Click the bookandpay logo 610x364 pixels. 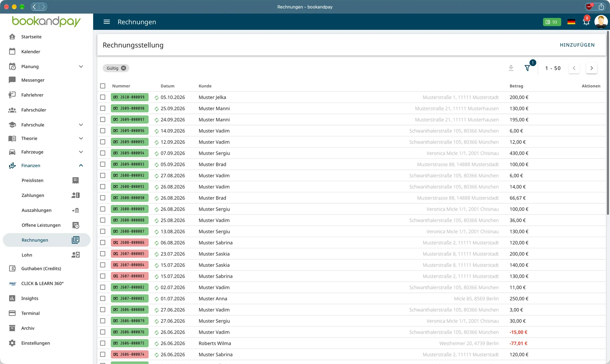click(x=46, y=21)
